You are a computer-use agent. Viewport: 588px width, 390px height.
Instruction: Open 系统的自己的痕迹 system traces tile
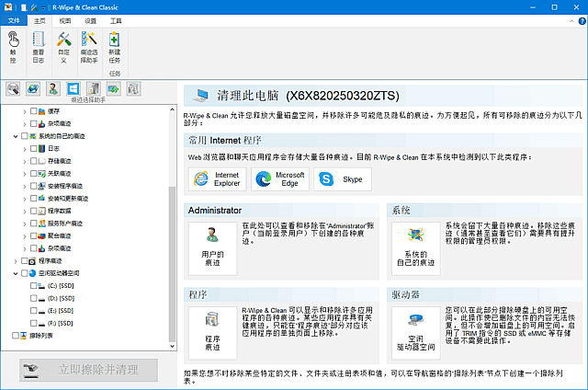click(416, 248)
